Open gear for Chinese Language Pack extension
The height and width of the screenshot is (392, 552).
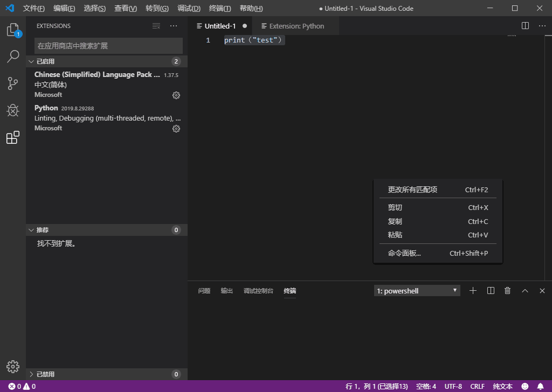[176, 95]
